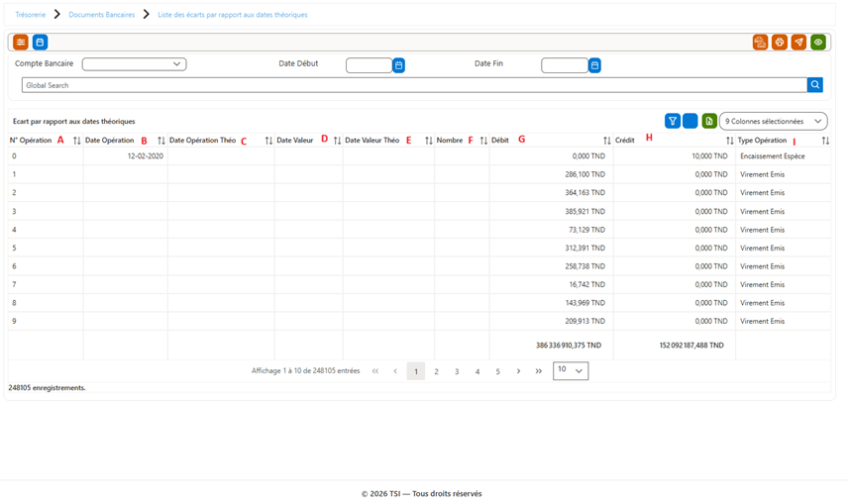Toggle sort on N° Opération column
The width and height of the screenshot is (849, 504).
(x=77, y=141)
